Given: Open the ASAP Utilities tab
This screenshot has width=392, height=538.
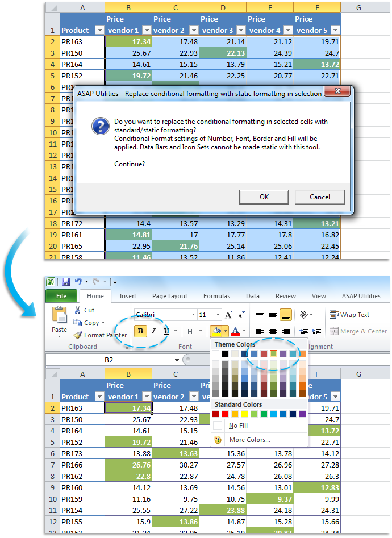Looking at the screenshot, I should pyautogui.click(x=361, y=296).
